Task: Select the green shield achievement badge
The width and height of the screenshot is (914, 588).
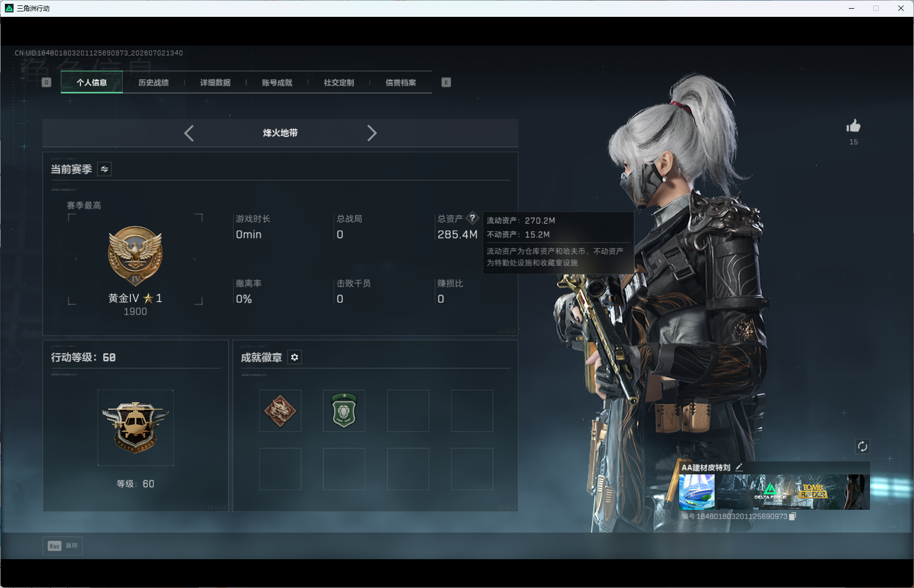Action: [x=344, y=411]
